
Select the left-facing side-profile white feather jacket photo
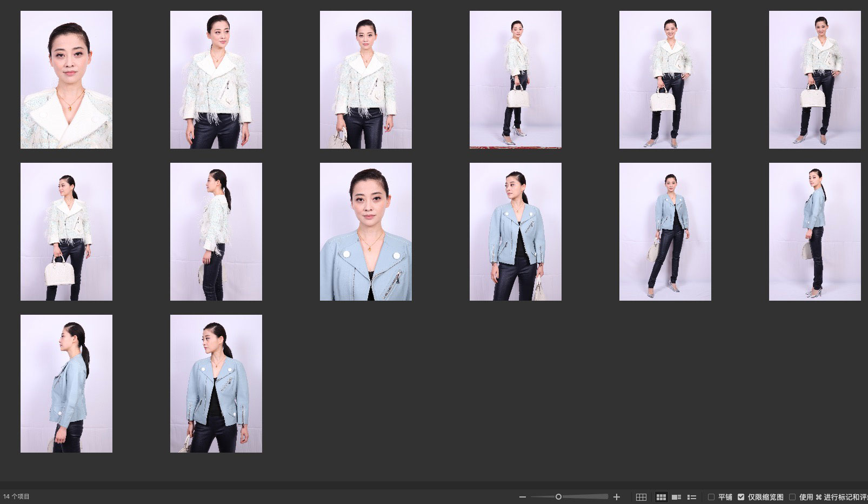(216, 231)
